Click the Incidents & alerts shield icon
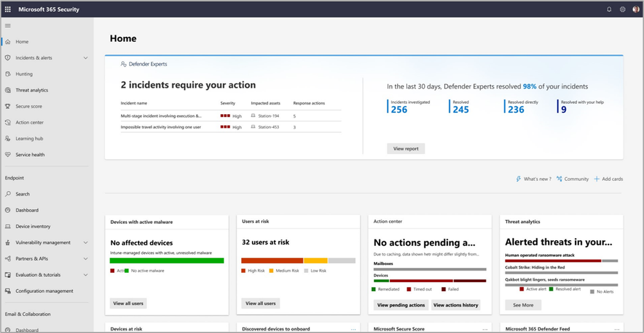The height and width of the screenshot is (333, 644). tap(8, 58)
